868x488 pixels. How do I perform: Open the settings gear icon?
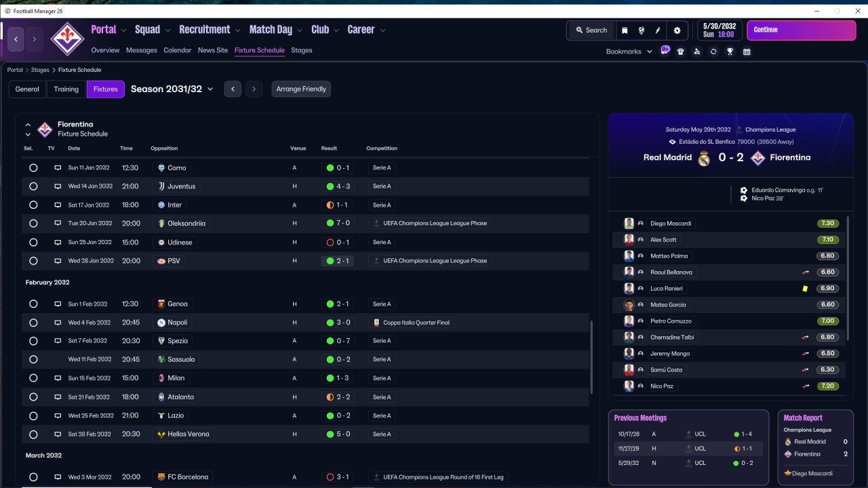pyautogui.click(x=677, y=30)
